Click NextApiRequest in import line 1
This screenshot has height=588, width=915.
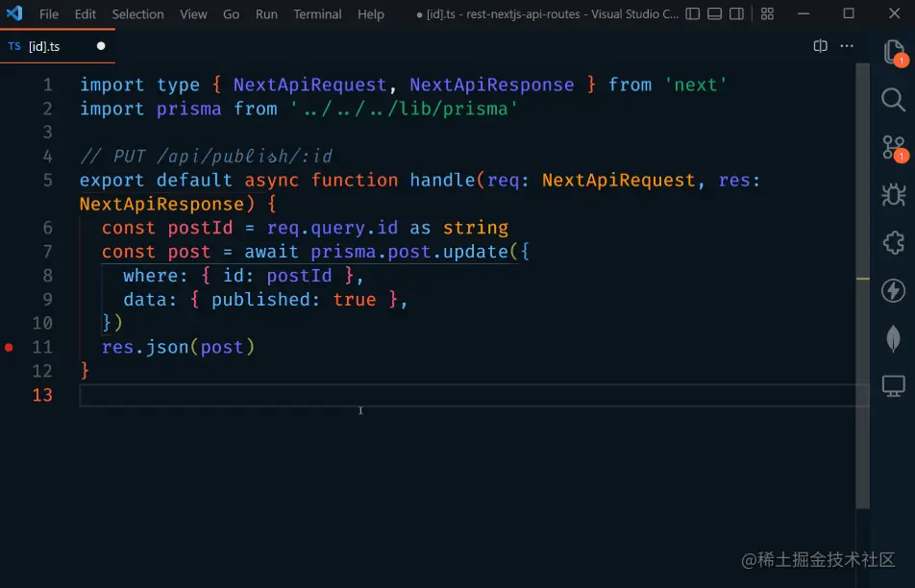pyautogui.click(x=309, y=86)
